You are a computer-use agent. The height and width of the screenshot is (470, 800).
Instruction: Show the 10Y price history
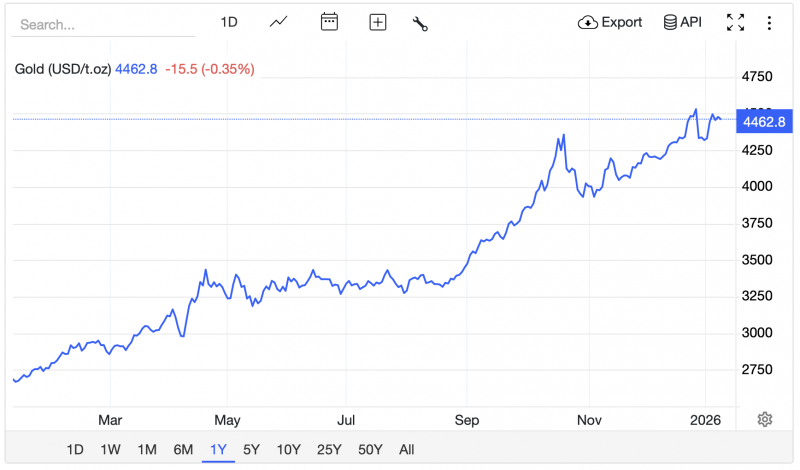pos(288,449)
